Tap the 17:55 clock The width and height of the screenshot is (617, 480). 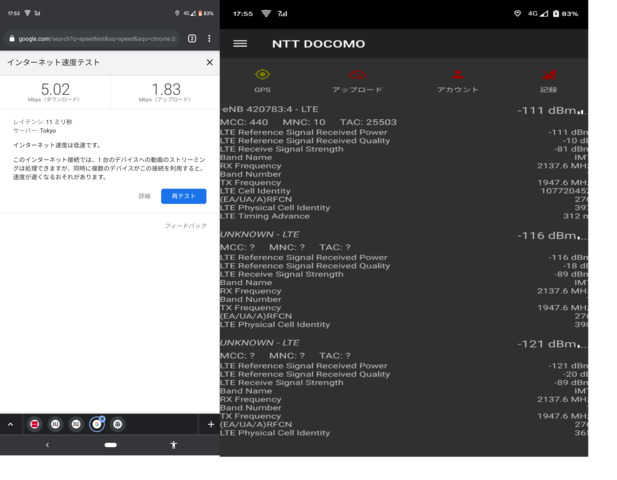click(243, 14)
